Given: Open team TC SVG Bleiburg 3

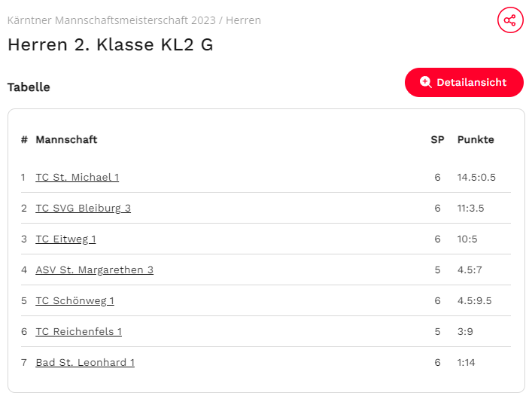Looking at the screenshot, I should tap(83, 208).
